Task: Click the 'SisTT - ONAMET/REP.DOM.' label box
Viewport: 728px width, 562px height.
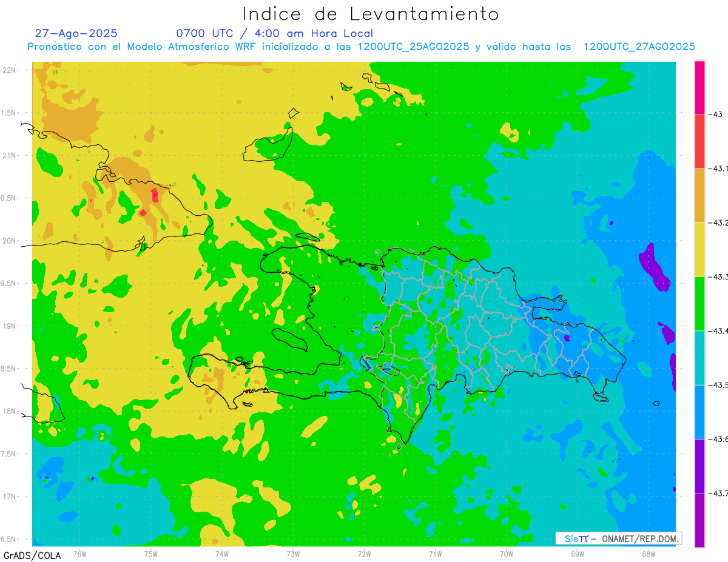Action: click(618, 538)
